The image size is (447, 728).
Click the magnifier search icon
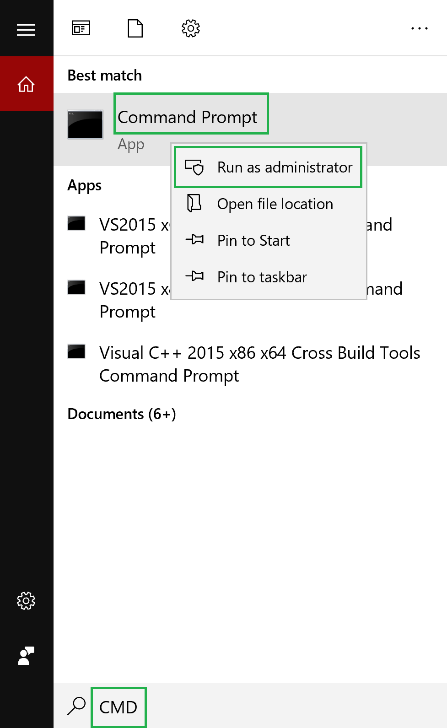click(x=77, y=706)
